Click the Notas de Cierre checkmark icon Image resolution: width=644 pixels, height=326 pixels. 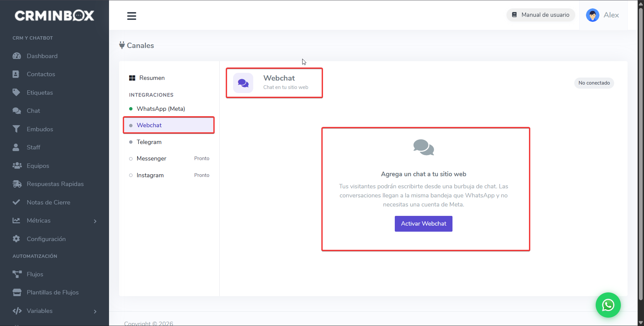[16, 202]
